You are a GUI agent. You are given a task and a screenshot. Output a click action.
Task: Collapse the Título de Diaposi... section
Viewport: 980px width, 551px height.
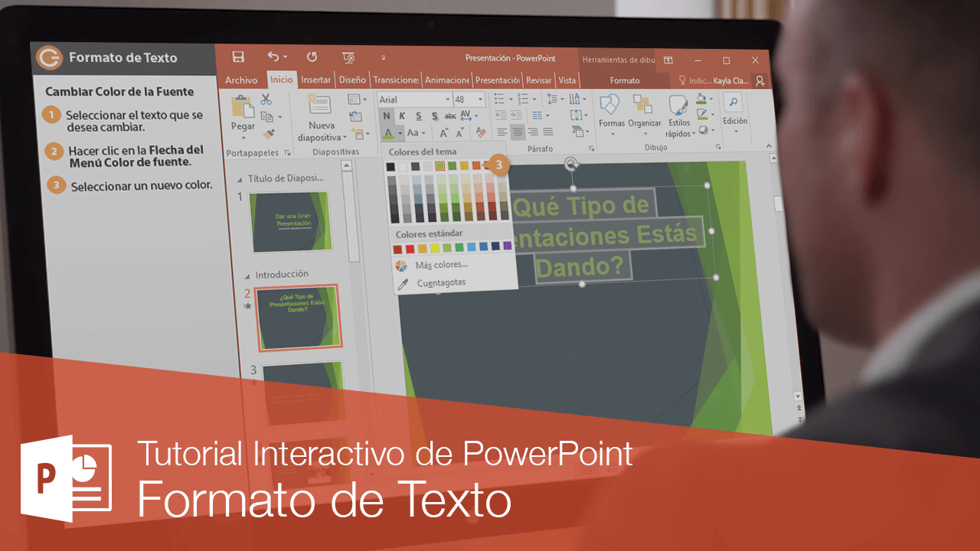tap(240, 179)
